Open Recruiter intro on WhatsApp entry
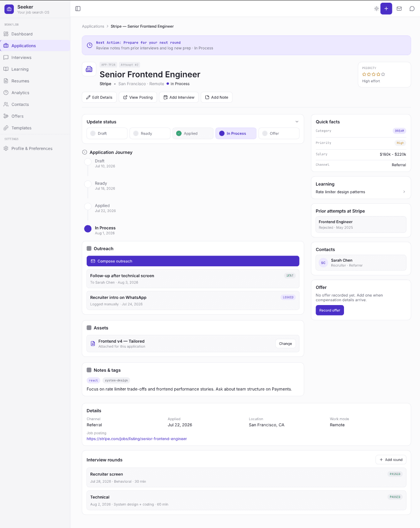420x528 pixels. 193,300
